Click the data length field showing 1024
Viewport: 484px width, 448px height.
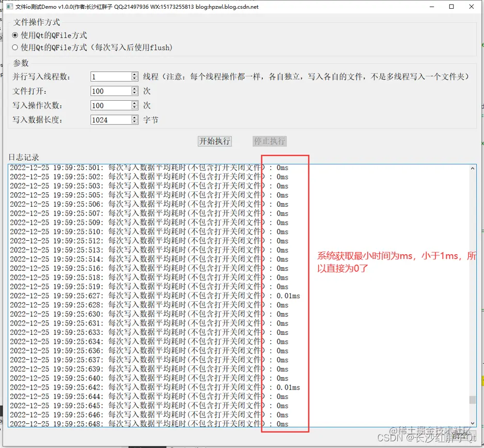click(x=111, y=120)
